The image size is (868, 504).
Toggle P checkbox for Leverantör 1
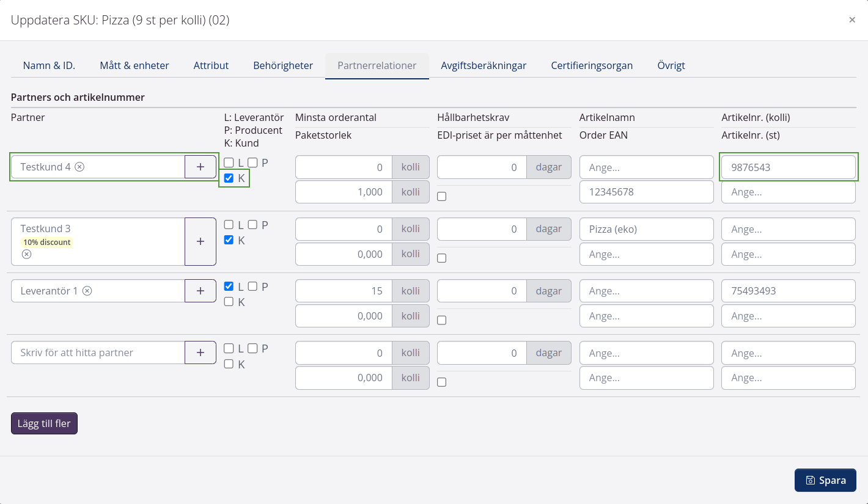pos(252,286)
